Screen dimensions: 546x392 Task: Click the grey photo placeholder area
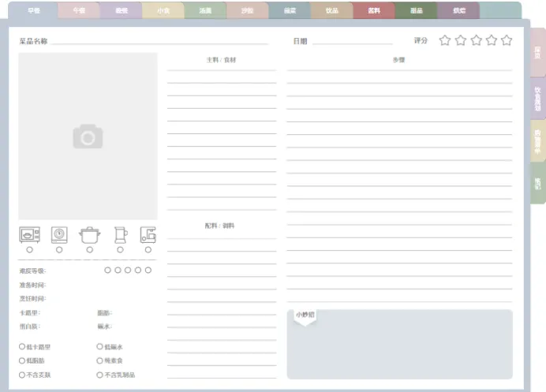[x=88, y=136]
